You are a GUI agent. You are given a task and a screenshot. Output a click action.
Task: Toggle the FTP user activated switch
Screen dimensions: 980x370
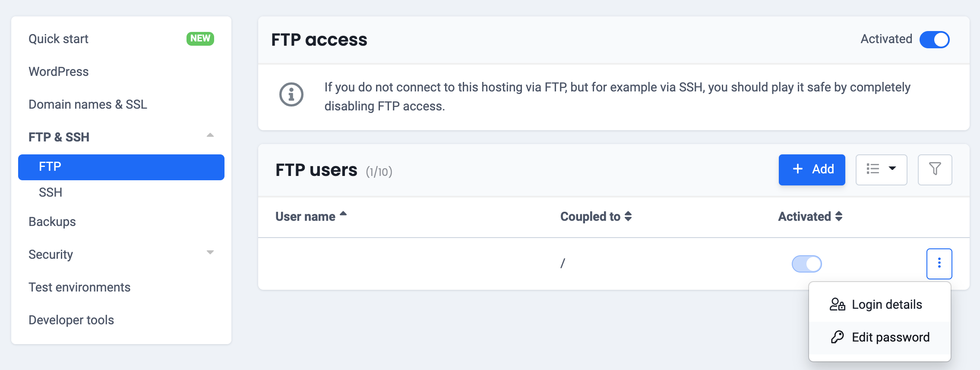[806, 264]
